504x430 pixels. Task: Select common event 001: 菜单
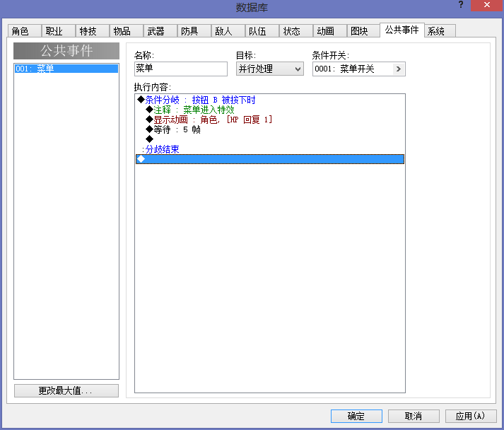tap(66, 69)
